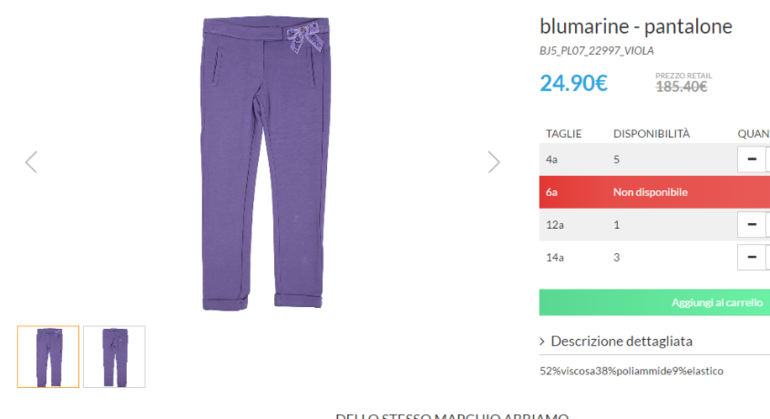Screen dimensions: 770x419
Task: Click the DISPONIBILITÀ column header
Action: (x=651, y=134)
